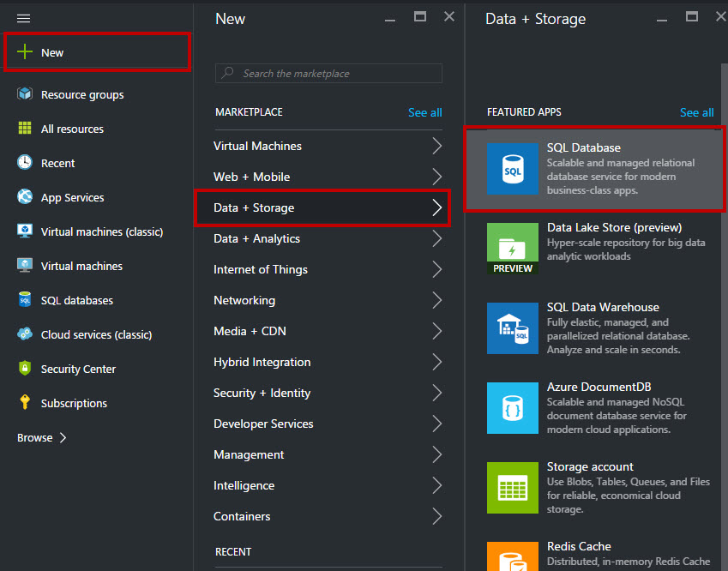
Task: Open Intelligence marketplace category
Action: point(328,485)
